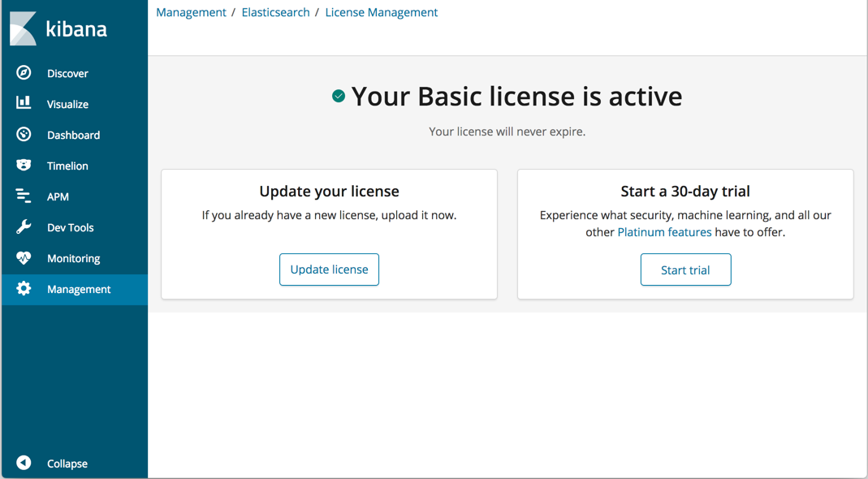Click the Start a 30-day trial heading
Viewport: 868px width, 479px height.
[x=685, y=191]
